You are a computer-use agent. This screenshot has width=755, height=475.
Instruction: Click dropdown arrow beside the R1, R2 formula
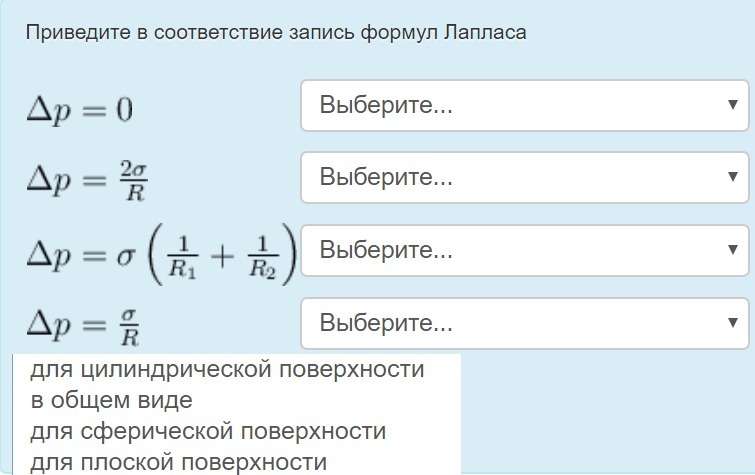point(732,250)
